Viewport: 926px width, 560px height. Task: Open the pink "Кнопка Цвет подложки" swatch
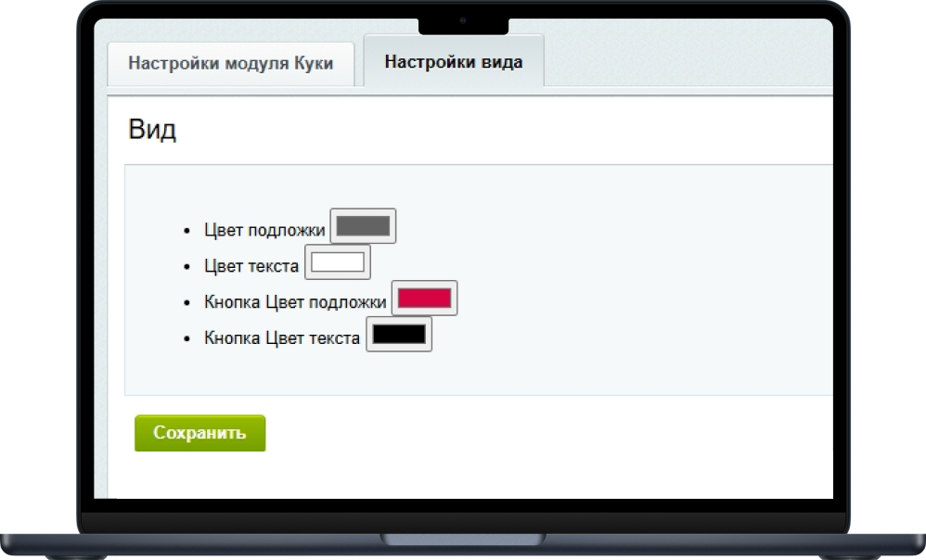(424, 297)
